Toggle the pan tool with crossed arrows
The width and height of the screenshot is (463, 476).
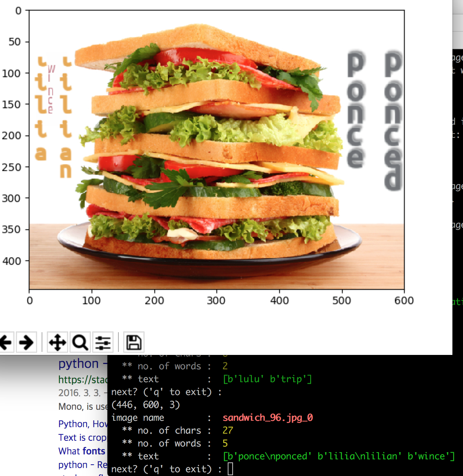click(x=57, y=342)
